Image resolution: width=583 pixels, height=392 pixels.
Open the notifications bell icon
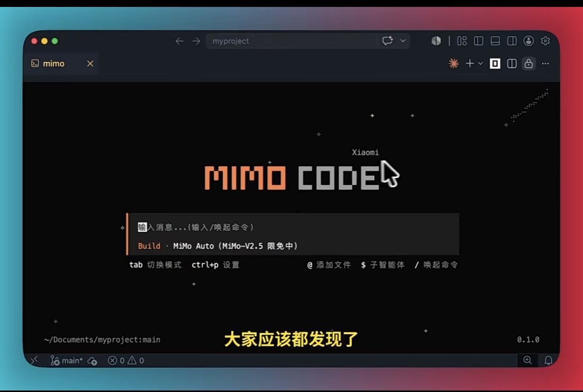[x=548, y=360]
